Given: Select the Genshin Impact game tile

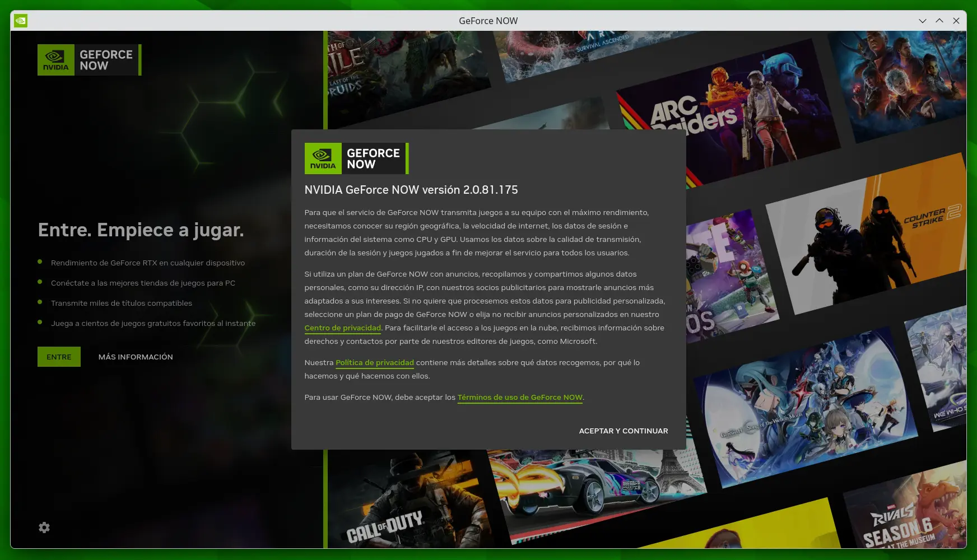Looking at the screenshot, I should click(x=807, y=409).
